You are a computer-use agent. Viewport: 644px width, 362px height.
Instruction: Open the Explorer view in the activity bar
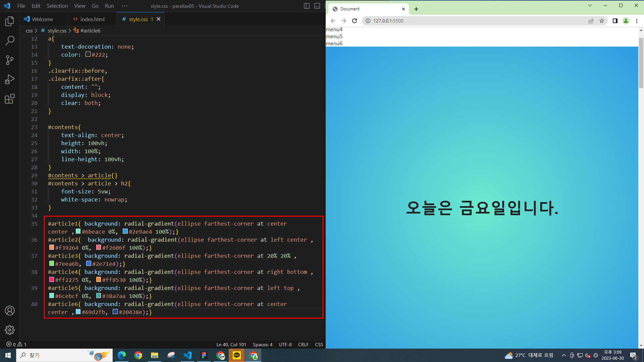coord(10,21)
